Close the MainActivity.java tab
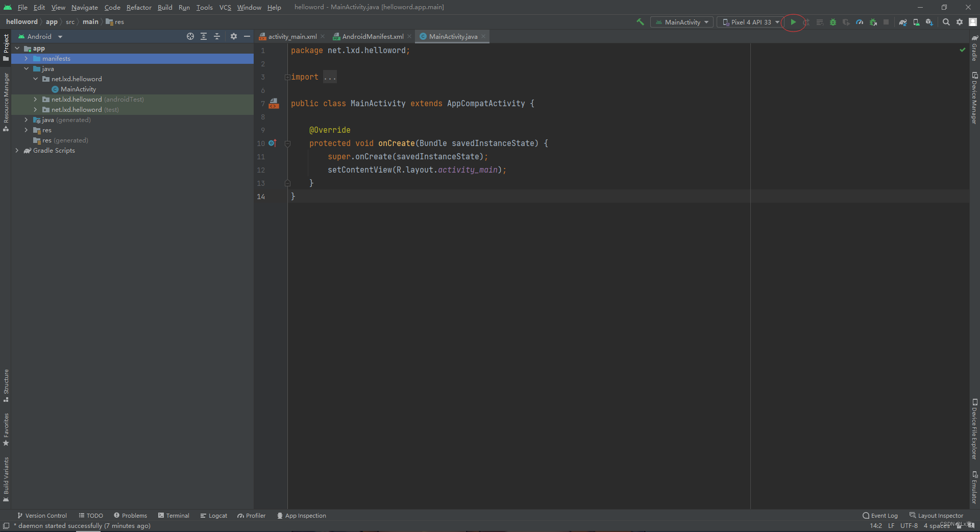This screenshot has height=532, width=980. 483,36
